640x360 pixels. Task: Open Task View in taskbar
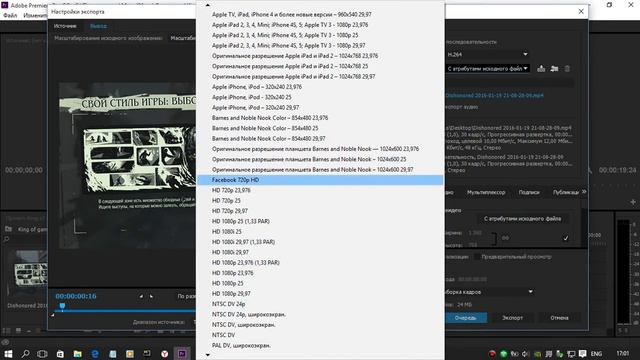tap(42, 353)
